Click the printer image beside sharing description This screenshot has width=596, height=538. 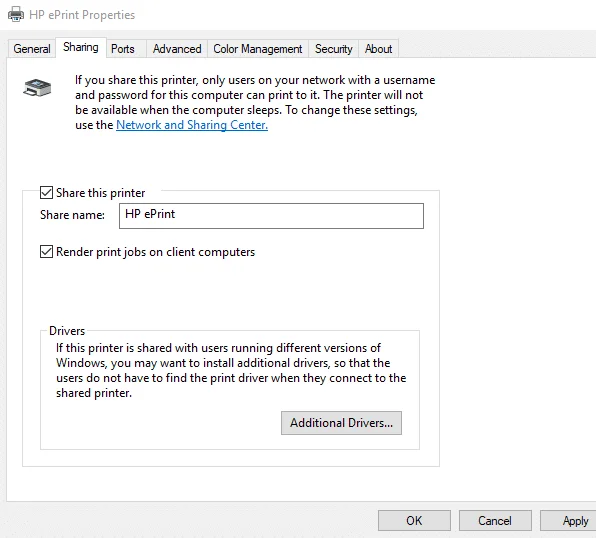(37, 87)
